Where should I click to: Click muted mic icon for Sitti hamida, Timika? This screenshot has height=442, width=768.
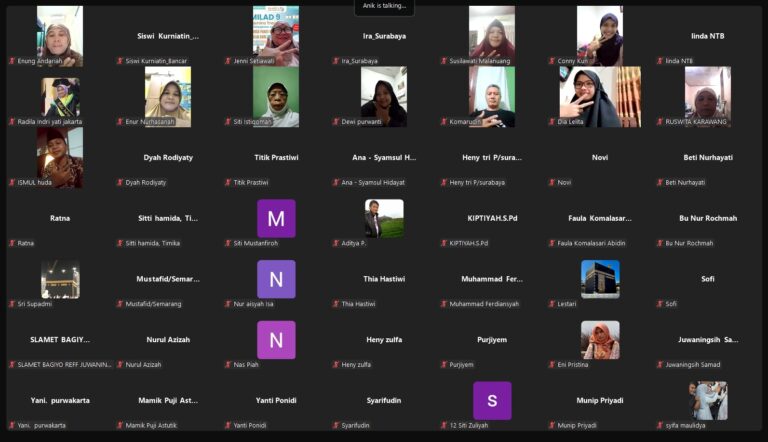coord(120,243)
